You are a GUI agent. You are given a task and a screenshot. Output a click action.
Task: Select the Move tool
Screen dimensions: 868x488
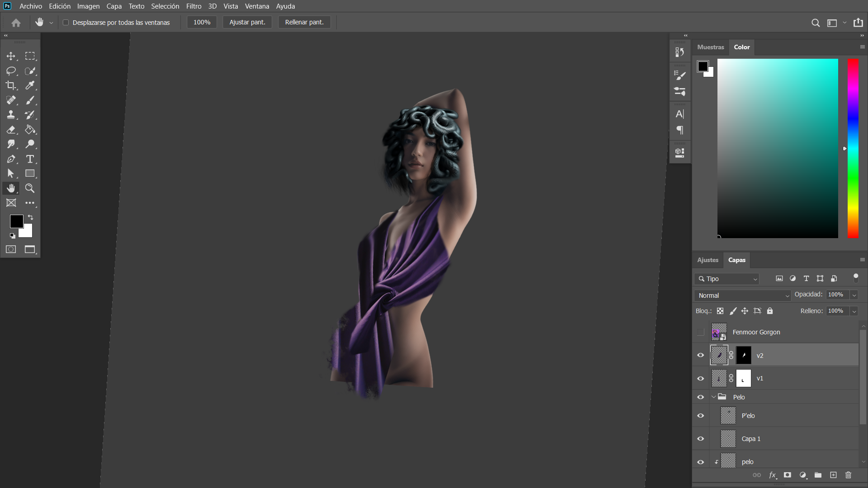point(11,56)
